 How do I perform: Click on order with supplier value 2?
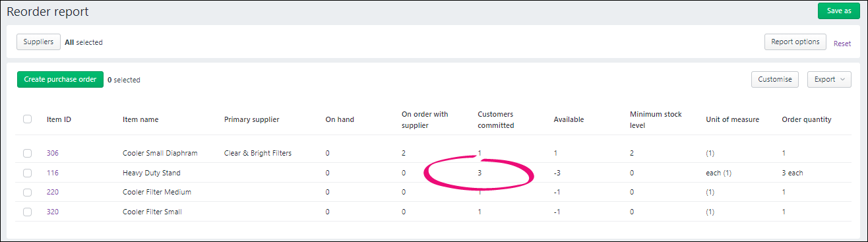click(404, 153)
